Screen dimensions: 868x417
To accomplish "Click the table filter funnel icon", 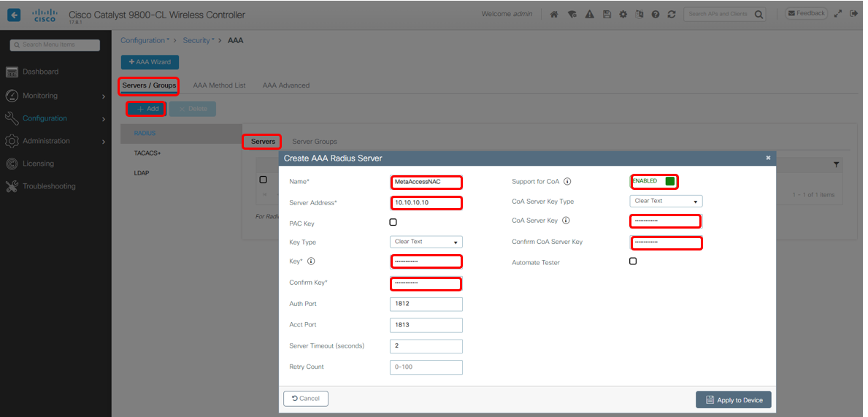I will click(x=836, y=164).
